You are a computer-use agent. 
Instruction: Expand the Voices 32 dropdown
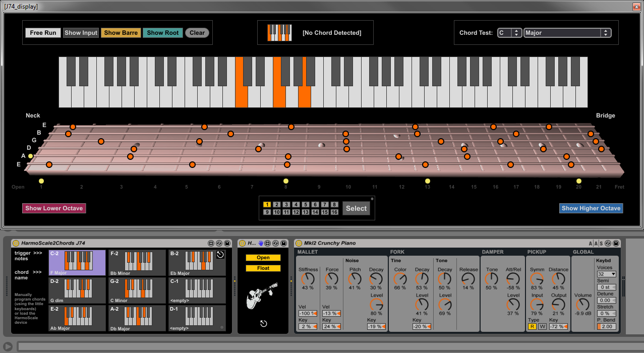(x=606, y=274)
